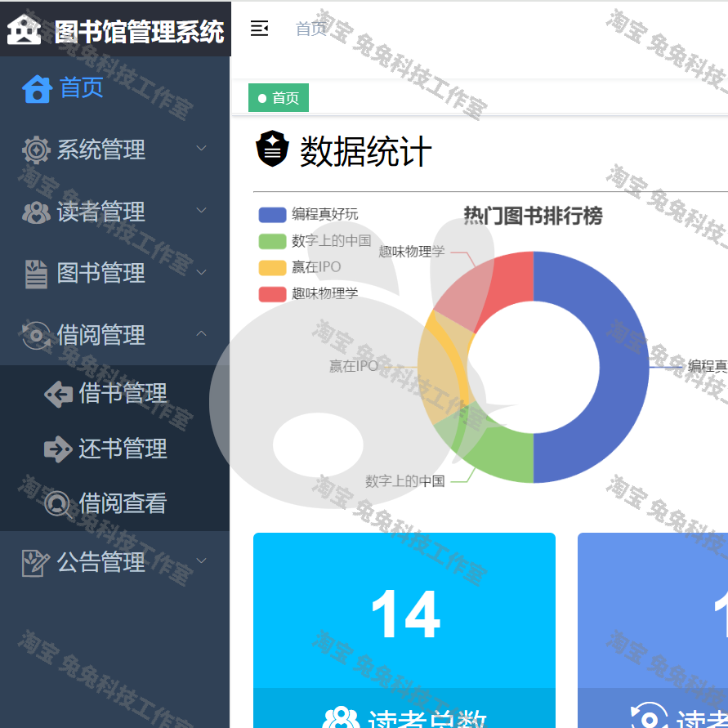Click the 读者管理 users icon
This screenshot has height=728, width=728.
[36, 212]
